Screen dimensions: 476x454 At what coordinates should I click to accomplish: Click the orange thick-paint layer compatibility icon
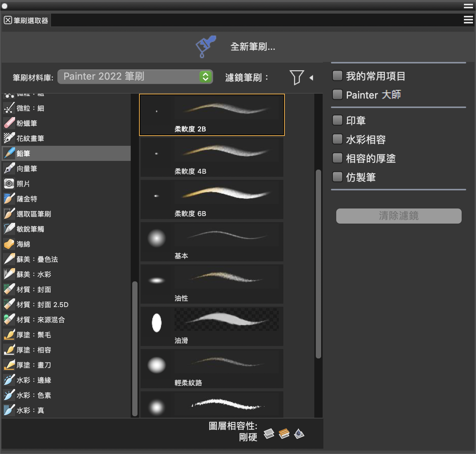284,434
